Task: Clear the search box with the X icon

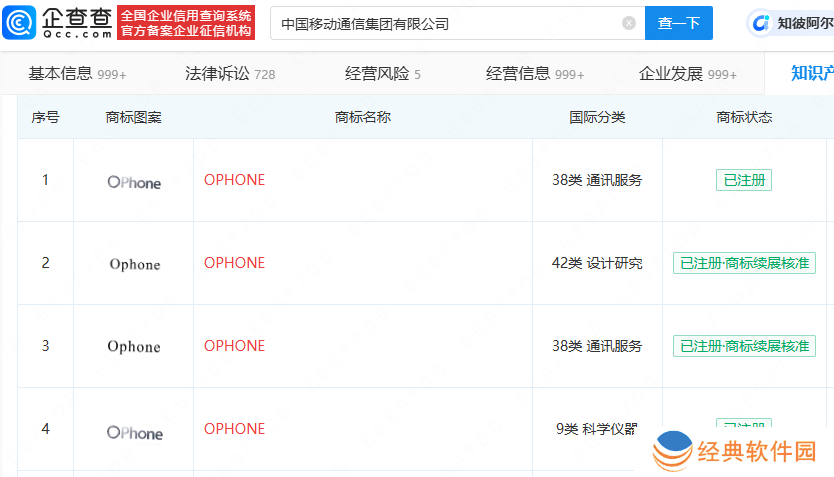Action: [629, 23]
